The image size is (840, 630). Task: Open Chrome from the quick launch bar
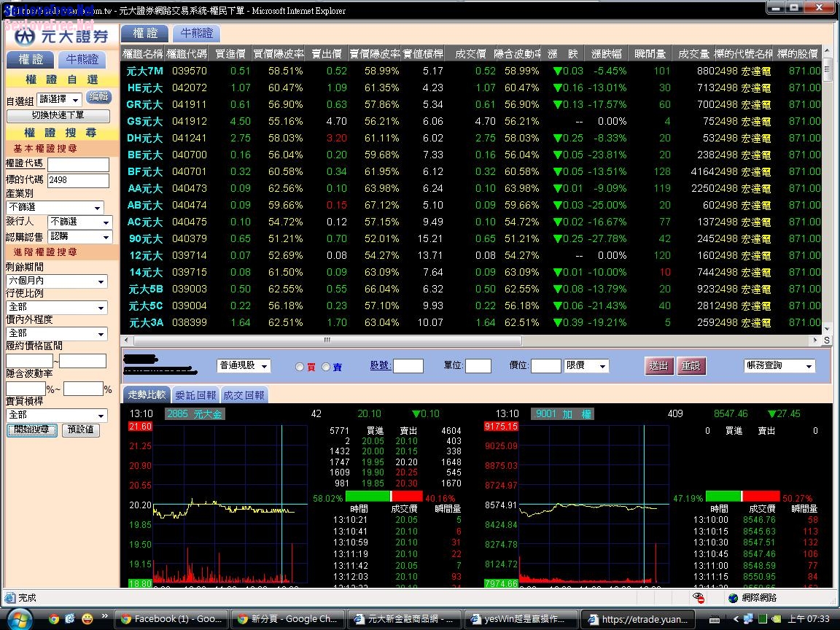tap(53, 619)
